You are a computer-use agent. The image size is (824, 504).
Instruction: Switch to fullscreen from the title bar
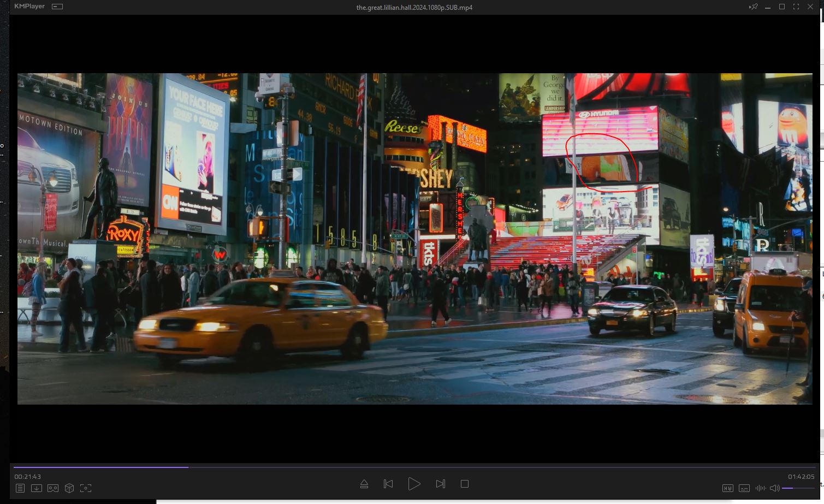[x=796, y=7]
